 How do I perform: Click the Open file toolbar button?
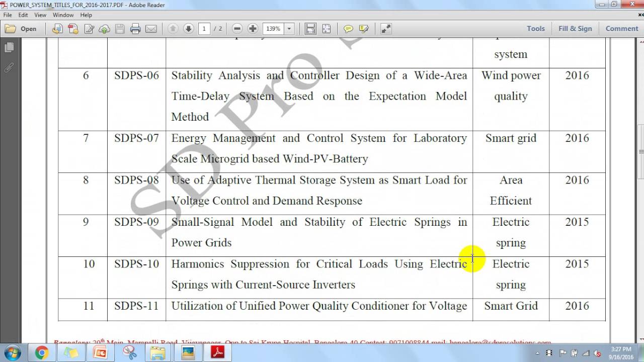[x=21, y=29]
